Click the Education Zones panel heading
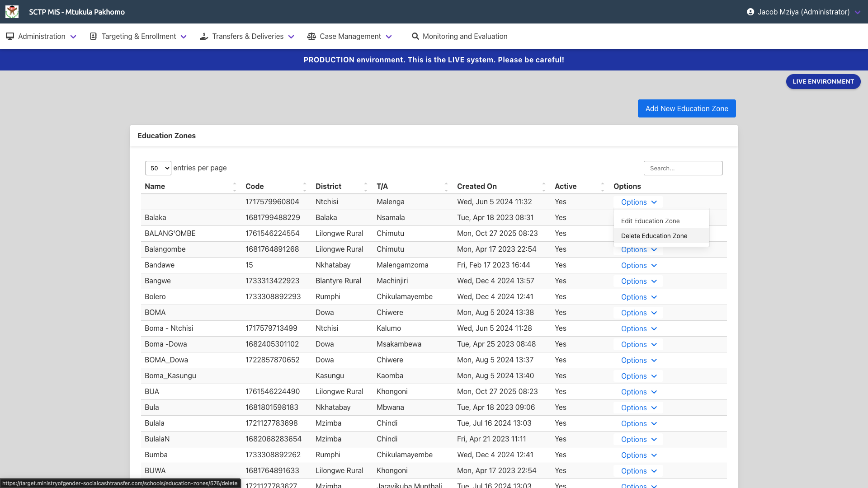 pos(166,136)
